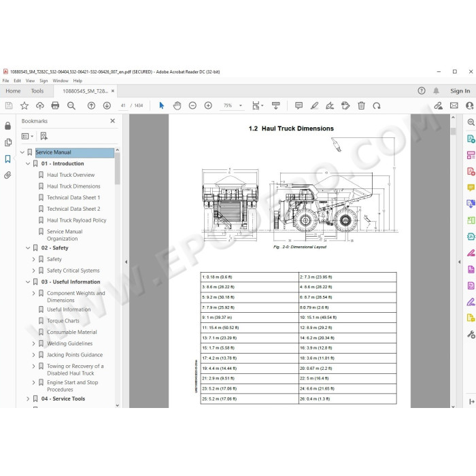Viewport: 476px width, 476px height.
Task: Open Comment tool in right pane
Action: click(x=471, y=188)
